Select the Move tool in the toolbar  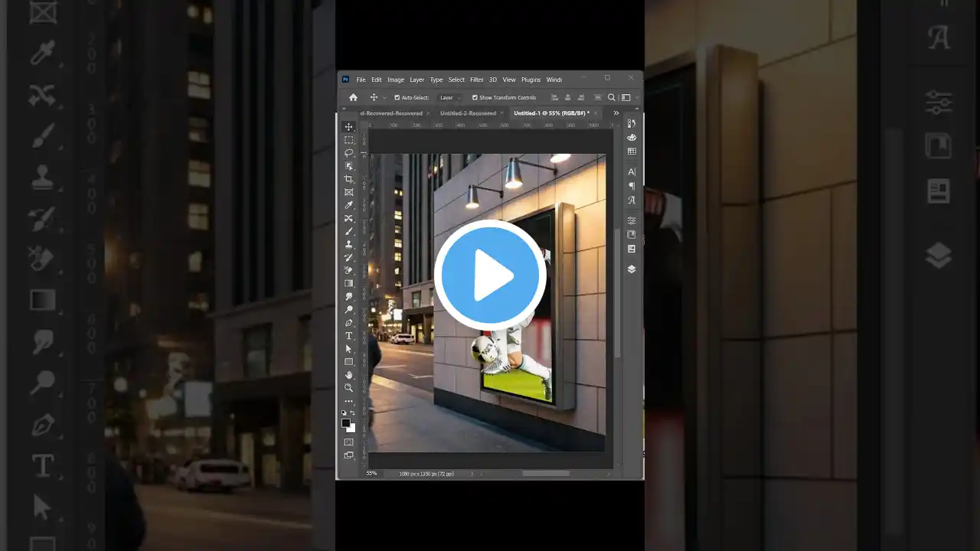[349, 127]
